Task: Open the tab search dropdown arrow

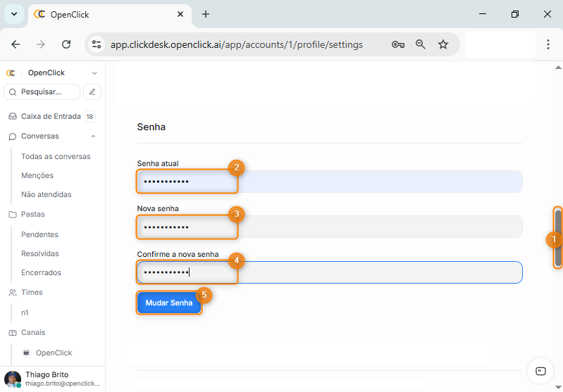Action: point(13,14)
